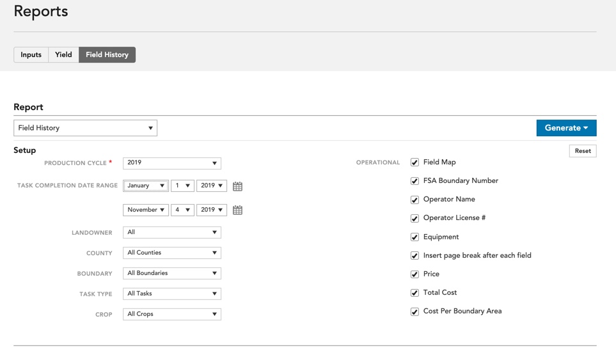Uncheck the Total Cost checkbox
Viewport: 616px width, 364px height.
415,293
